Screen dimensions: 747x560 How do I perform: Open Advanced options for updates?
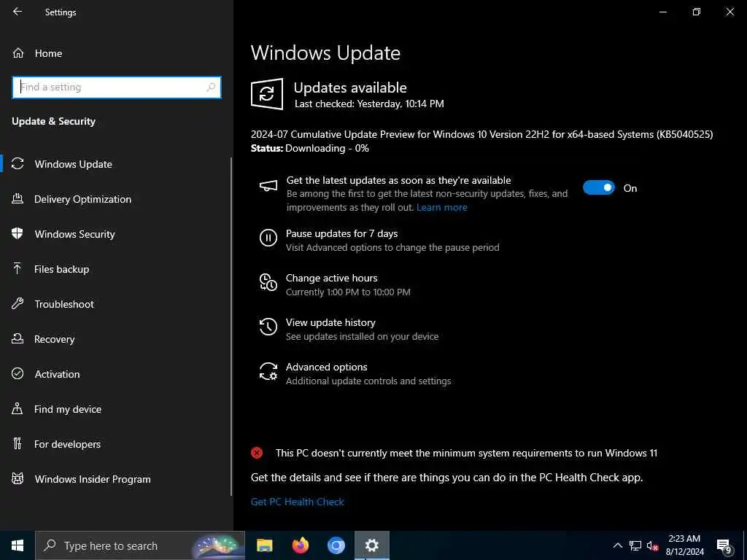pyautogui.click(x=326, y=367)
